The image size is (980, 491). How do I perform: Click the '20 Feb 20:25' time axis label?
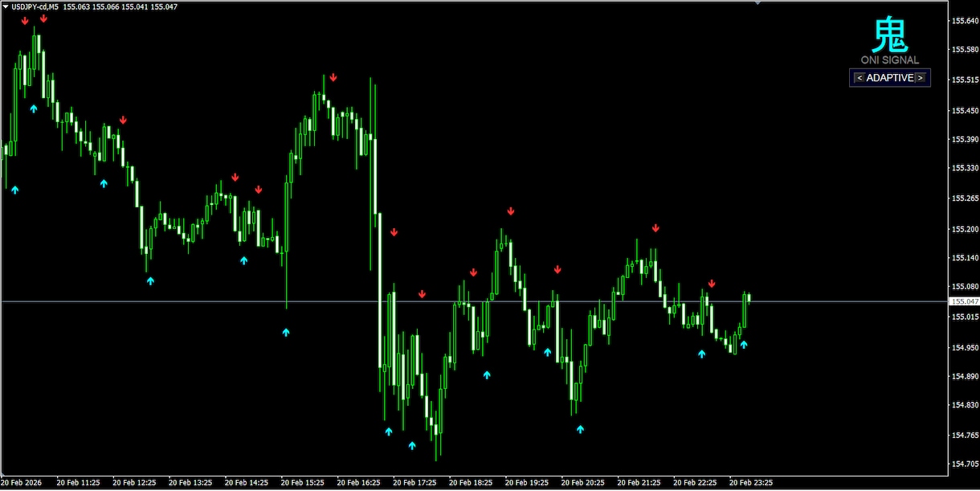(583, 483)
